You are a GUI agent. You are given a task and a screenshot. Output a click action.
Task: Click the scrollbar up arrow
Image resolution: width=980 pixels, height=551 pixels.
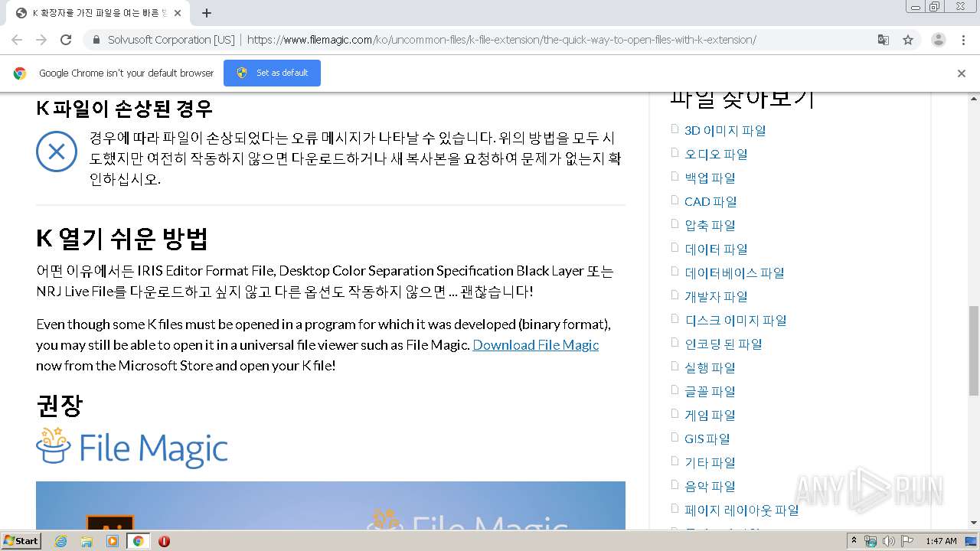pos(973,99)
